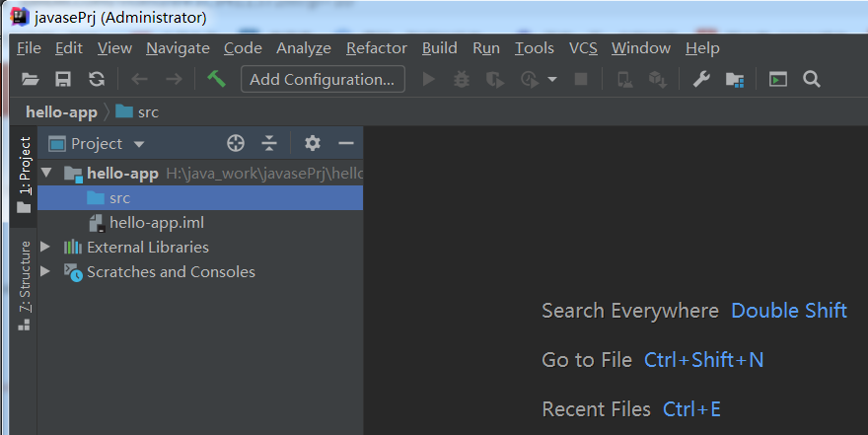Click the Open folder toolbar icon
This screenshot has width=868, height=435.
[x=31, y=80]
